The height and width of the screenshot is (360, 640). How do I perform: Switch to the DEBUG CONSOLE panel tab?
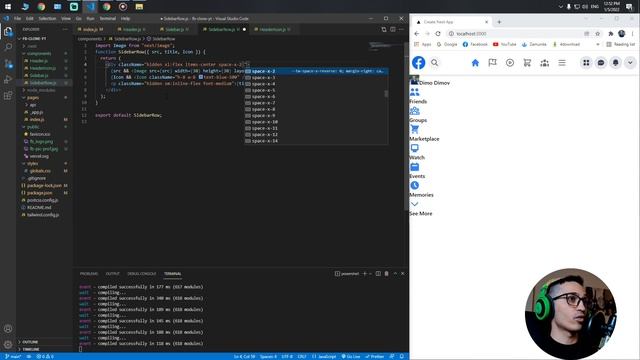(142, 273)
